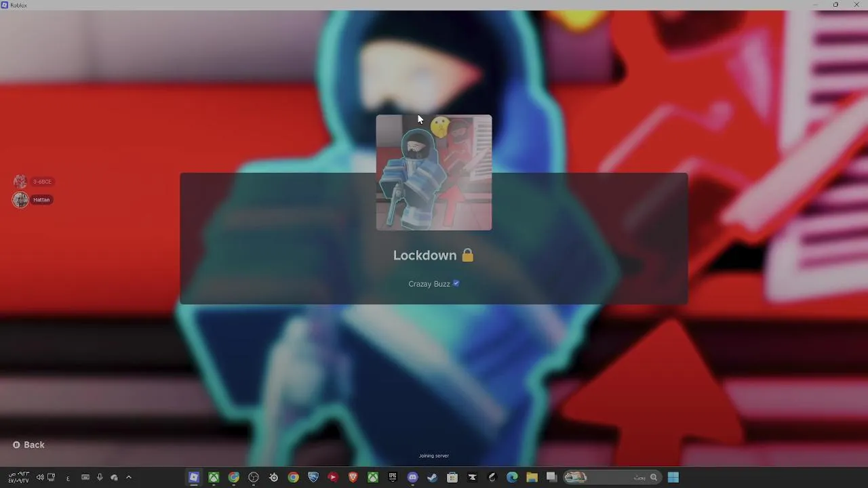The width and height of the screenshot is (868, 488).
Task: Close the Roblox window
Action: click(x=856, y=5)
